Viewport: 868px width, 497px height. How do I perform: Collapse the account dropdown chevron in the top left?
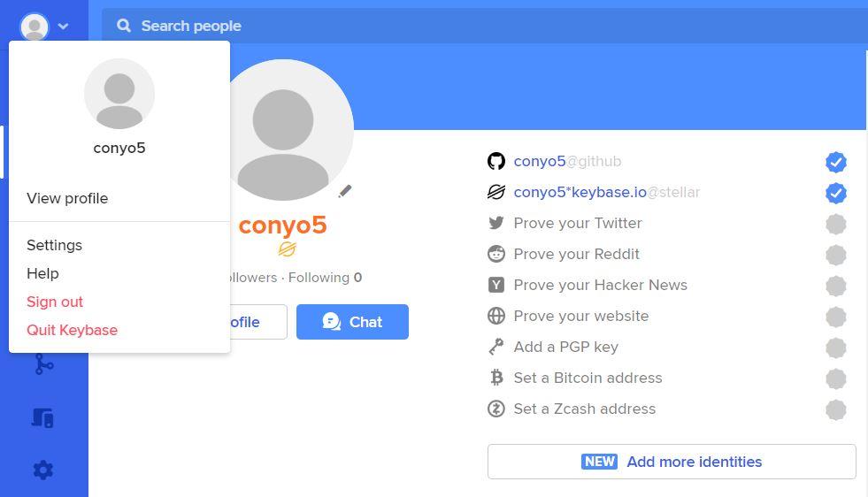pos(63,27)
